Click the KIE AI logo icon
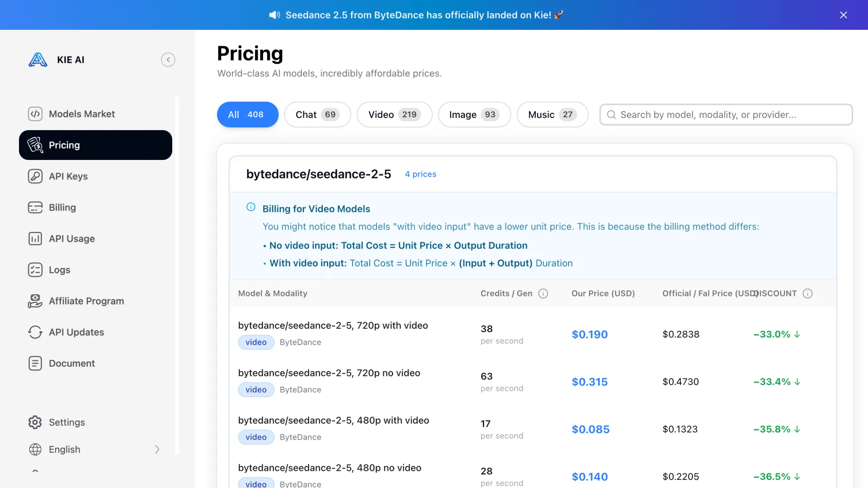Viewport: 868px width, 488px height. (x=38, y=60)
